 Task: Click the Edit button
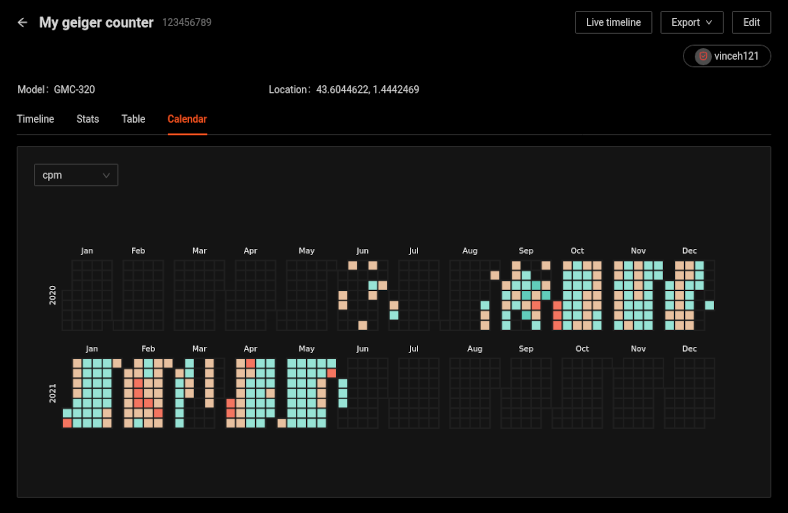(751, 23)
